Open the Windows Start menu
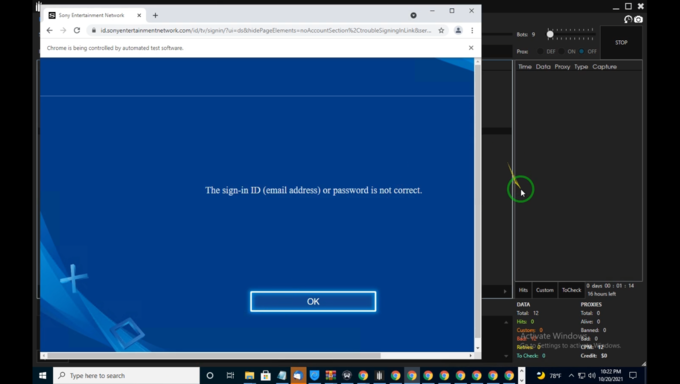The height and width of the screenshot is (384, 680). coord(42,375)
